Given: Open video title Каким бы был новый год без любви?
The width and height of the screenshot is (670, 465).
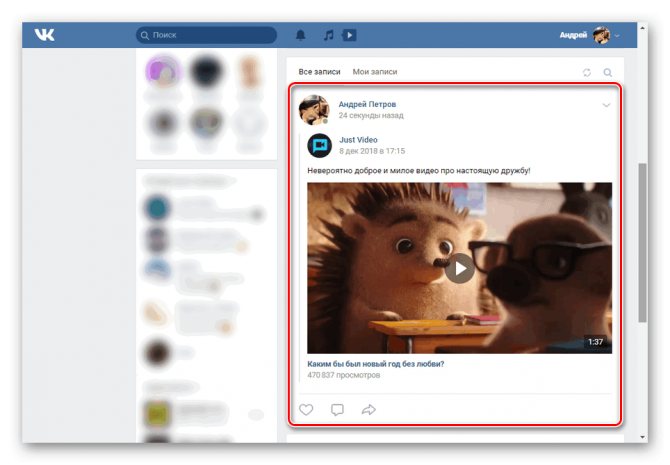Looking at the screenshot, I should 376,364.
